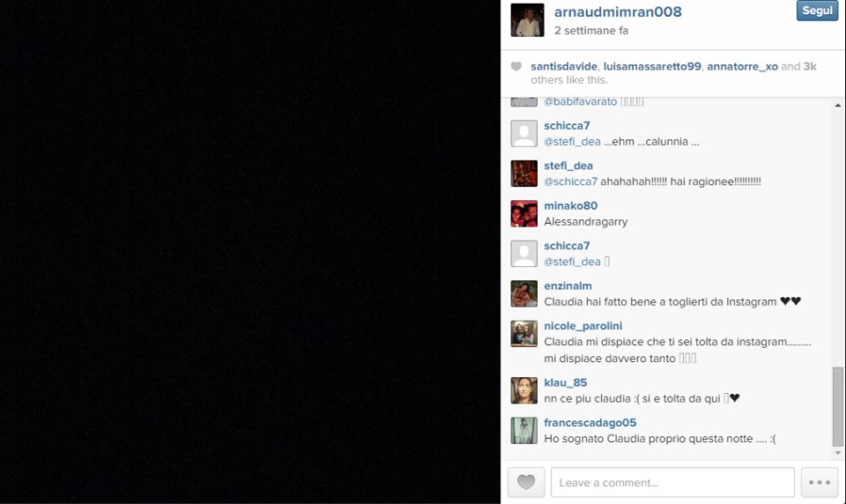The height and width of the screenshot is (504, 846).
Task: Open minako80's avatar thumbnail
Action: [x=523, y=213]
